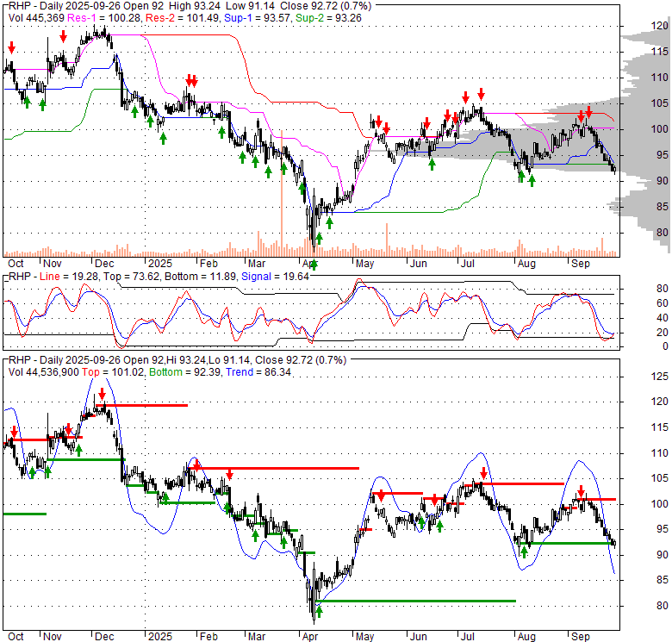Click the 105 price label on bottom chart axis

660,478
